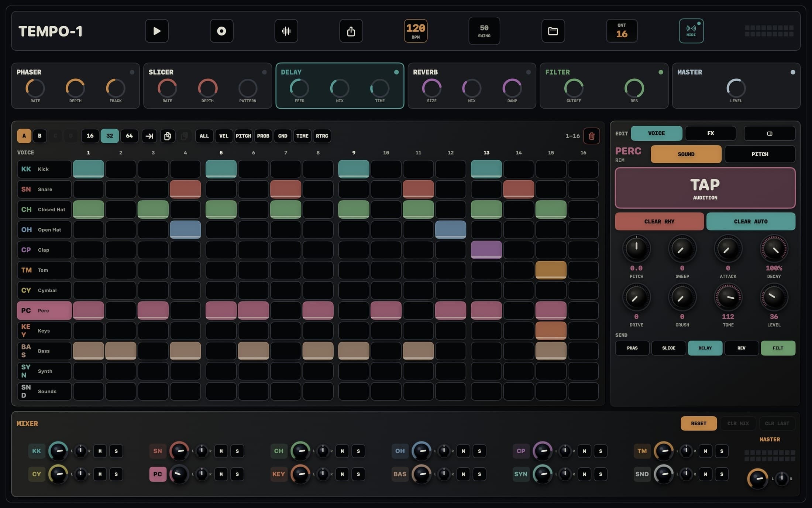Select the Keys voice row
This screenshot has width=812, height=508.
pyautogui.click(x=44, y=331)
